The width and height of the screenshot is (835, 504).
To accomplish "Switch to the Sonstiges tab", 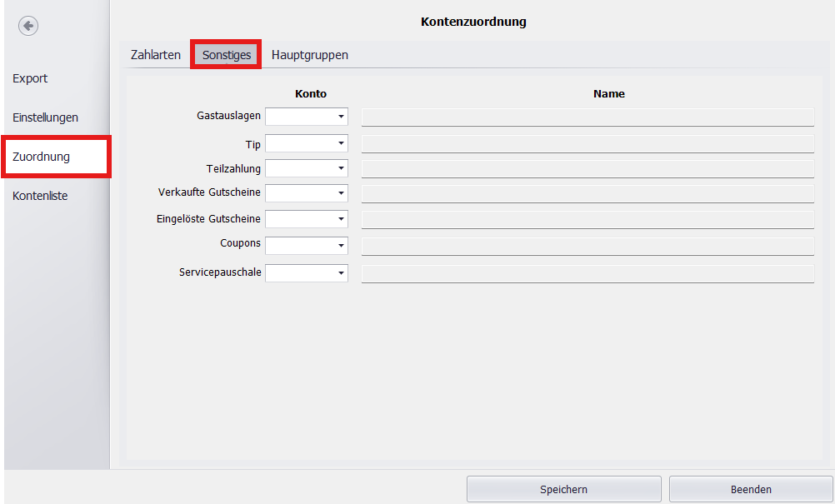I will coord(225,54).
